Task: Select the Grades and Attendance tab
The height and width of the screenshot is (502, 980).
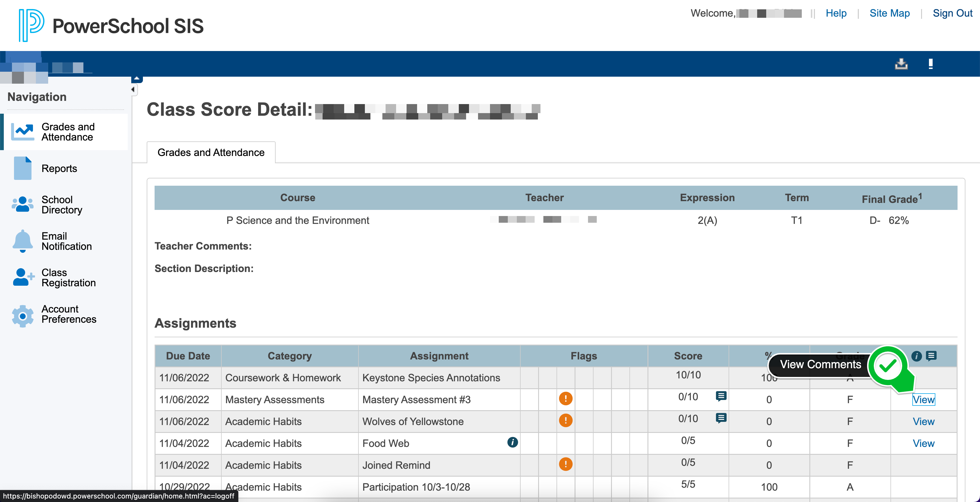Action: coord(211,152)
